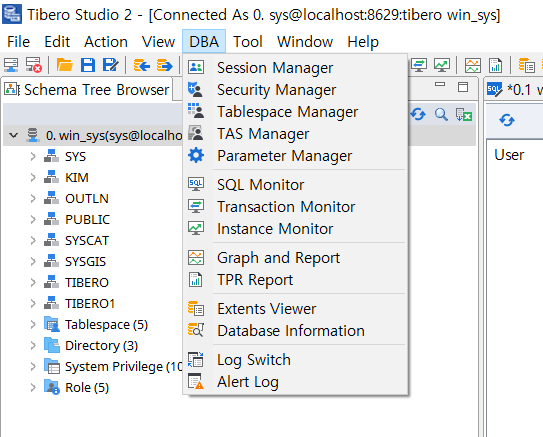
Task: Click the Save As toolbar icon with pencil
Action: tap(110, 65)
